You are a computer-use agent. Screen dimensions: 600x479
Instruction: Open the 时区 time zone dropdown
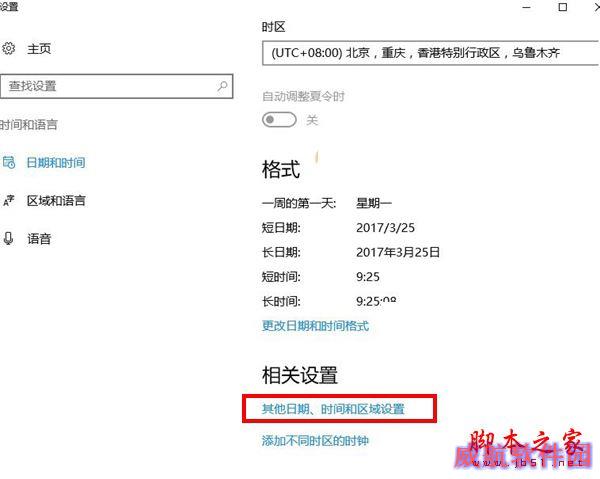[x=431, y=53]
